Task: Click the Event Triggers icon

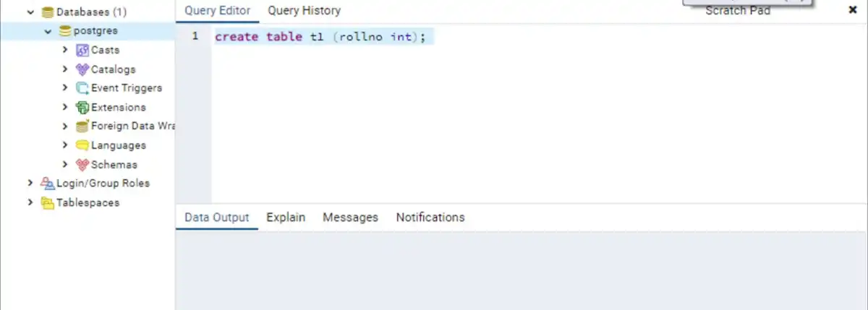Action: tap(82, 88)
